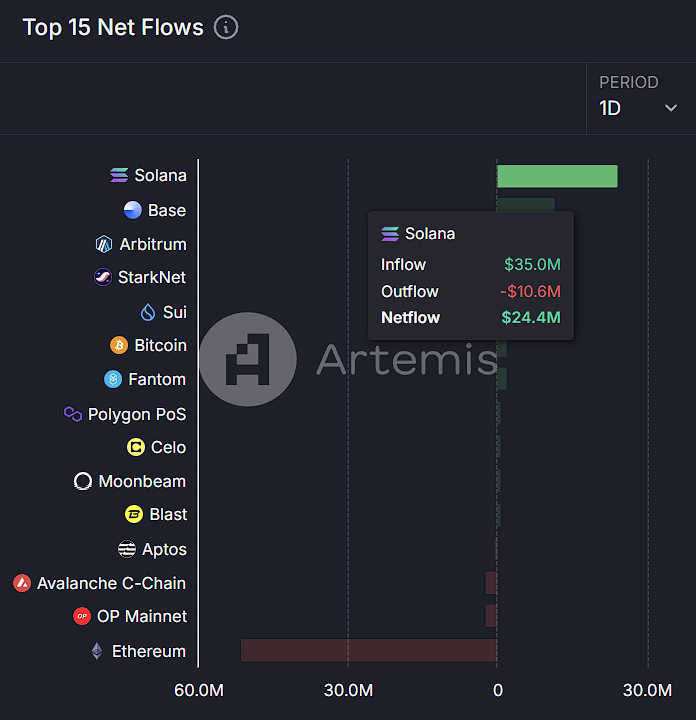This screenshot has height=720, width=696.
Task: Select the Blast chain label
Action: click(168, 514)
